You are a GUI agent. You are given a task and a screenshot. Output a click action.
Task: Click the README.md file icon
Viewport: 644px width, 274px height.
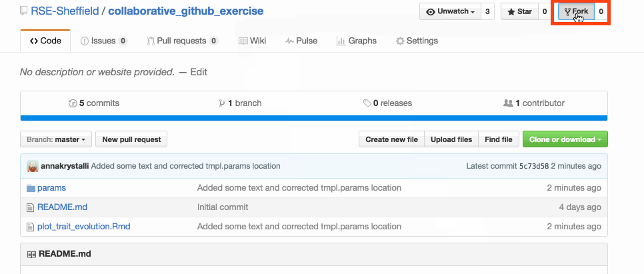tap(30, 207)
